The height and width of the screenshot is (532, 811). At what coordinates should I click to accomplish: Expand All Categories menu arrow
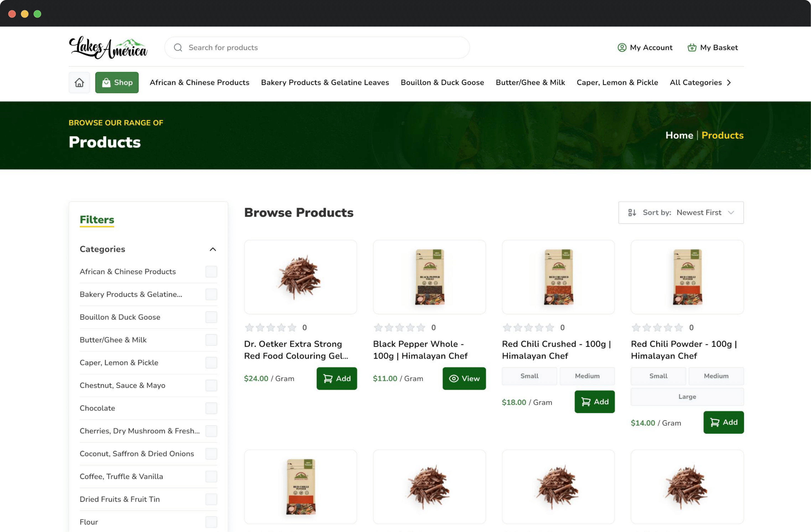728,83
